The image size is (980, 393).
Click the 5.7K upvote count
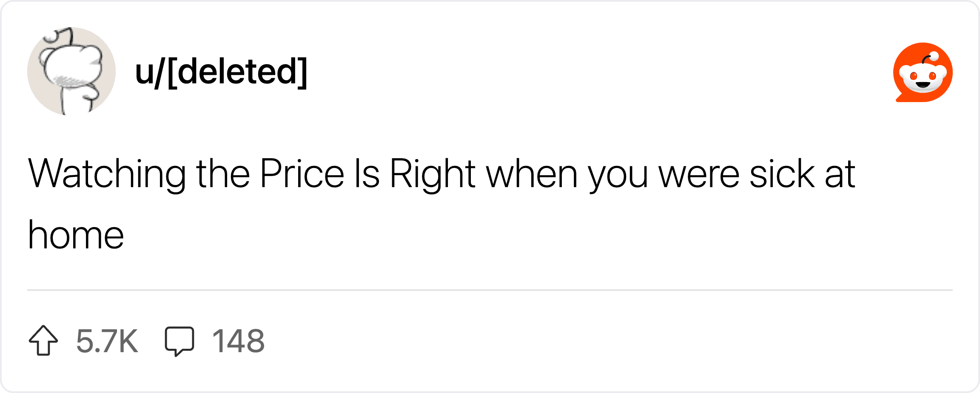107,341
